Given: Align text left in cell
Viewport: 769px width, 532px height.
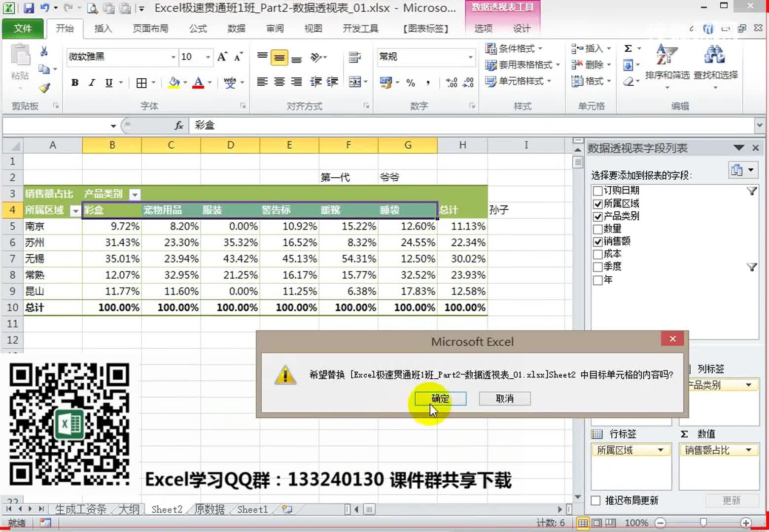Looking at the screenshot, I should (x=262, y=82).
